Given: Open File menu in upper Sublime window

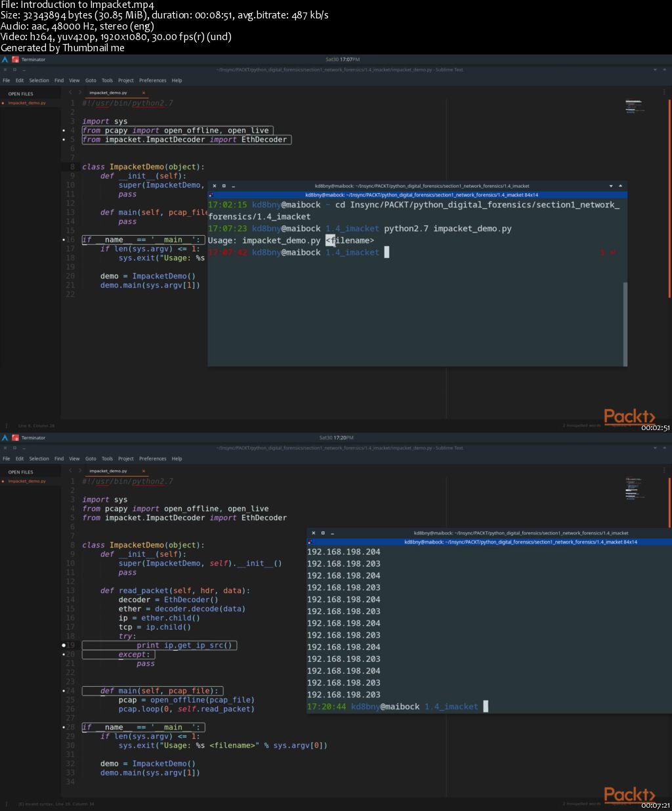Looking at the screenshot, I should (7, 81).
